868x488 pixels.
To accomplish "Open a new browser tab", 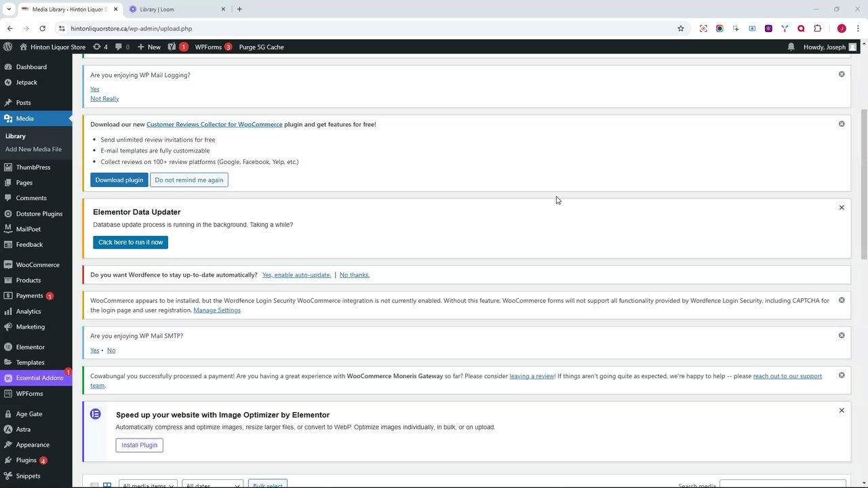I will coord(239,9).
